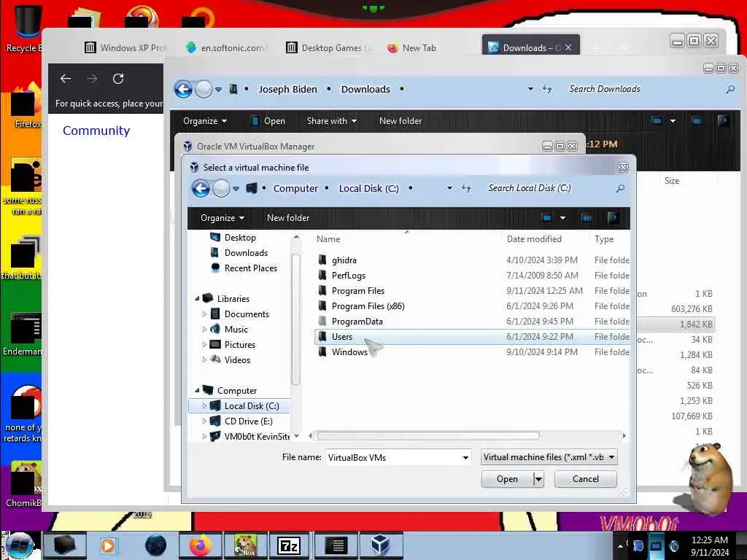Open Desktop in the navigation pane
The height and width of the screenshot is (560, 747).
click(x=240, y=238)
